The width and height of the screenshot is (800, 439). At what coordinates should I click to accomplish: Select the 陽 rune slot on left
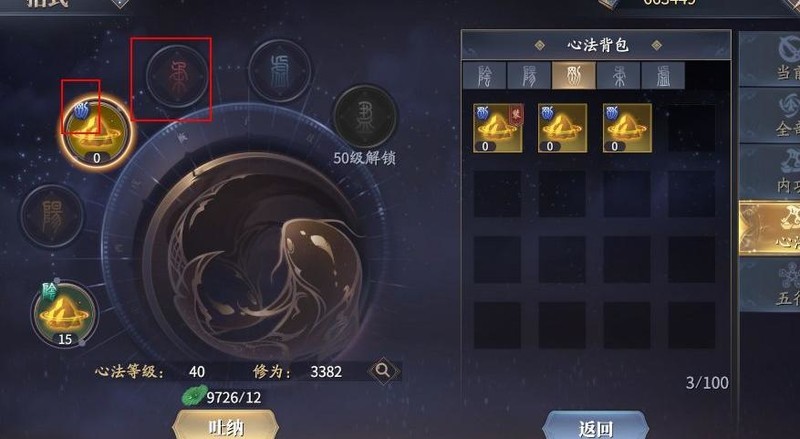(x=52, y=216)
